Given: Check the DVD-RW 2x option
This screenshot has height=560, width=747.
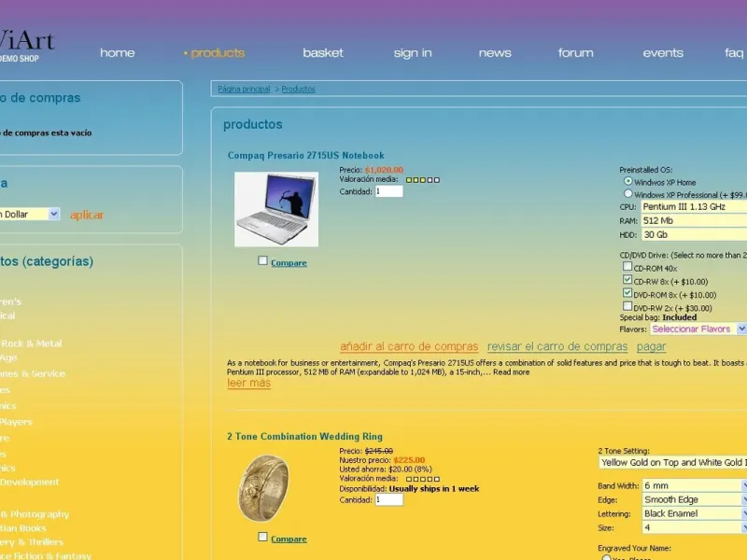Looking at the screenshot, I should 627,306.
